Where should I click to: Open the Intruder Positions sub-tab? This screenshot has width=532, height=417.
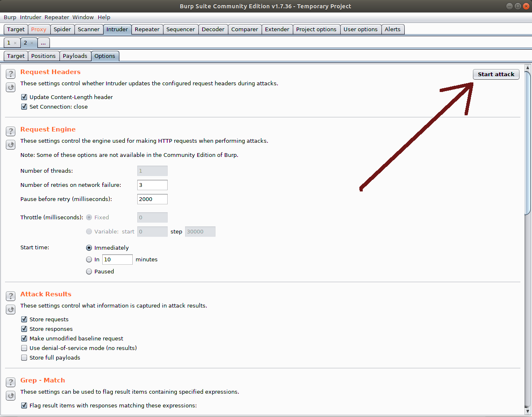pos(43,56)
